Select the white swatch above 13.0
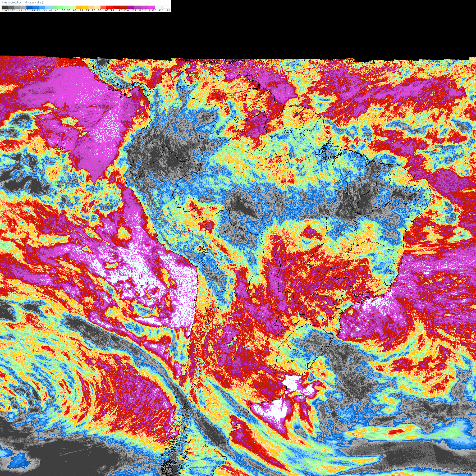476x476 pixels. point(166,7)
